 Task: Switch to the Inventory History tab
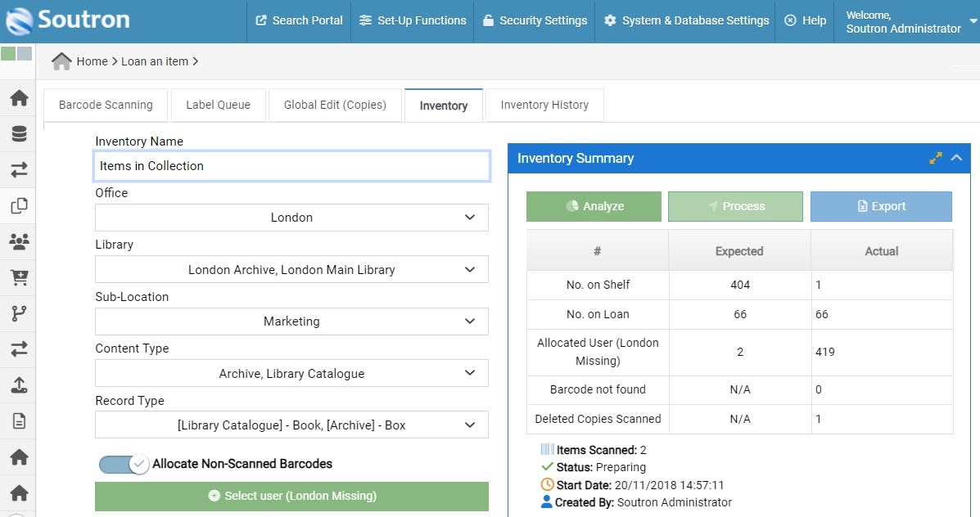(544, 105)
